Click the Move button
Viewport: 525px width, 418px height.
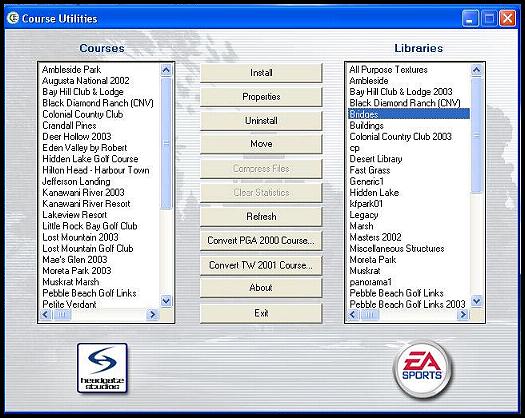click(x=261, y=144)
